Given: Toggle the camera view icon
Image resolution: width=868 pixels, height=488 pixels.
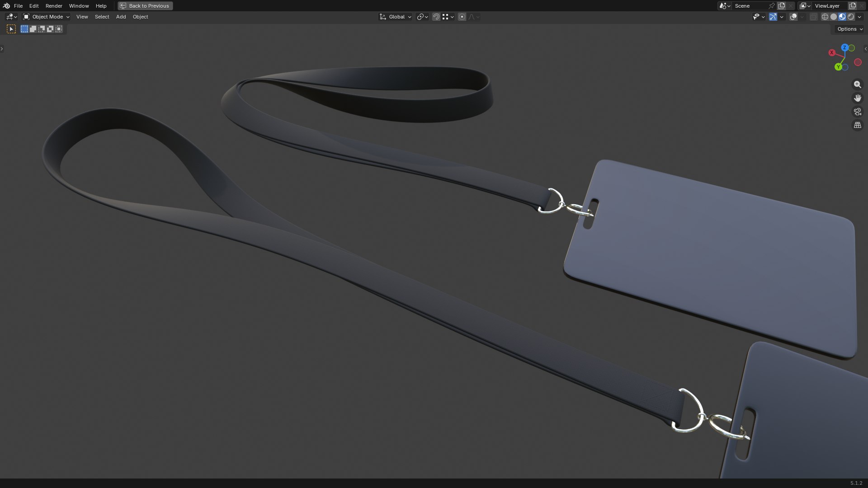Looking at the screenshot, I should (x=857, y=112).
